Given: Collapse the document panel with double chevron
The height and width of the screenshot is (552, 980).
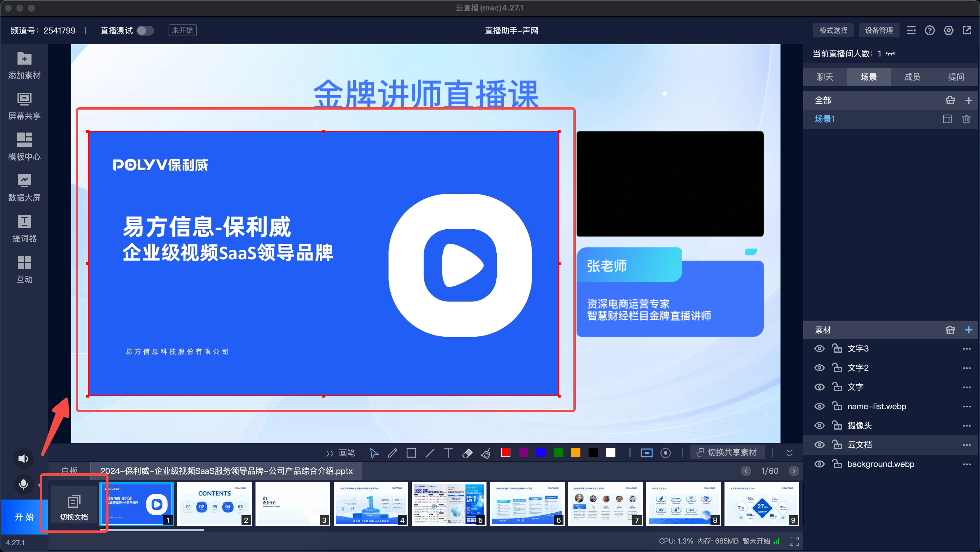Looking at the screenshot, I should click(790, 453).
